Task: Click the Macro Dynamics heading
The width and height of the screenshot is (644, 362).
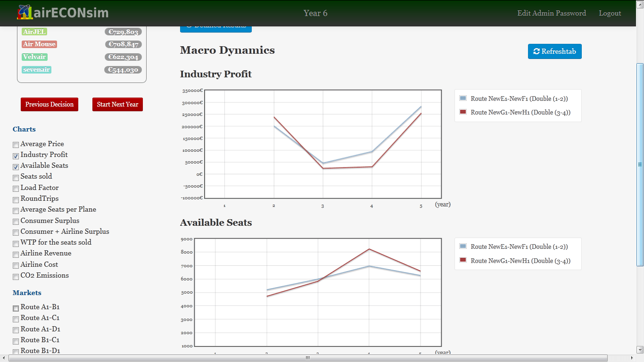Action: click(x=227, y=50)
